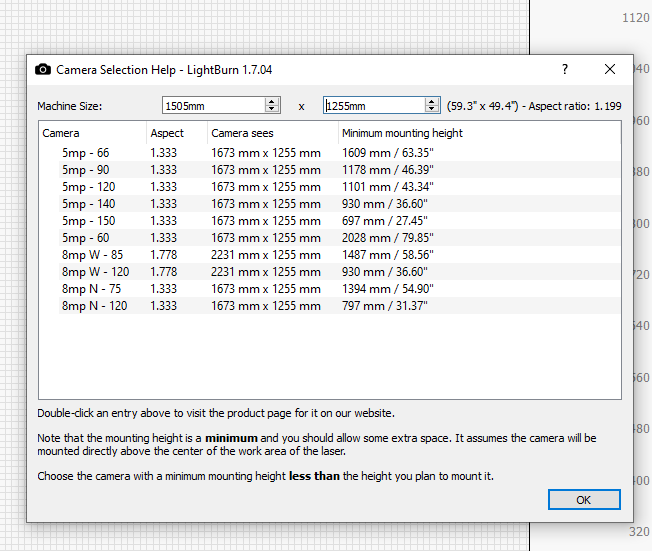Image resolution: width=652 pixels, height=551 pixels.
Task: Select the 5mp - 140 camera row
Action: (339, 204)
